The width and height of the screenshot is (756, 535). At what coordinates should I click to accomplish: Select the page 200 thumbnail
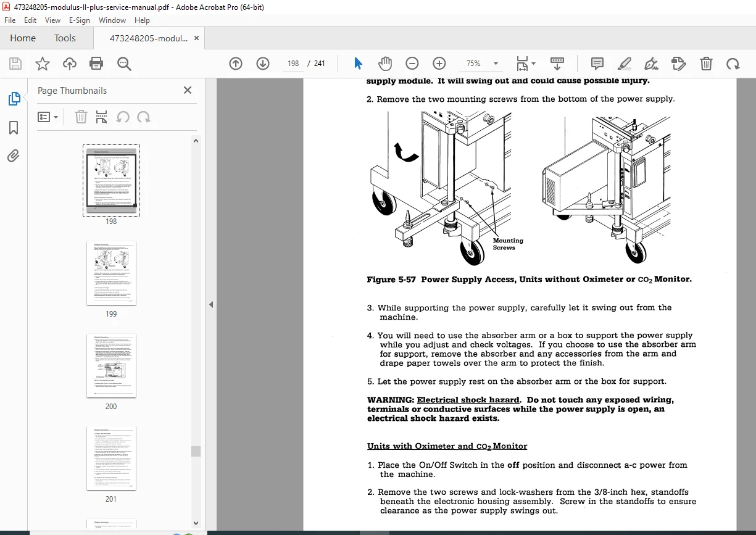111,366
